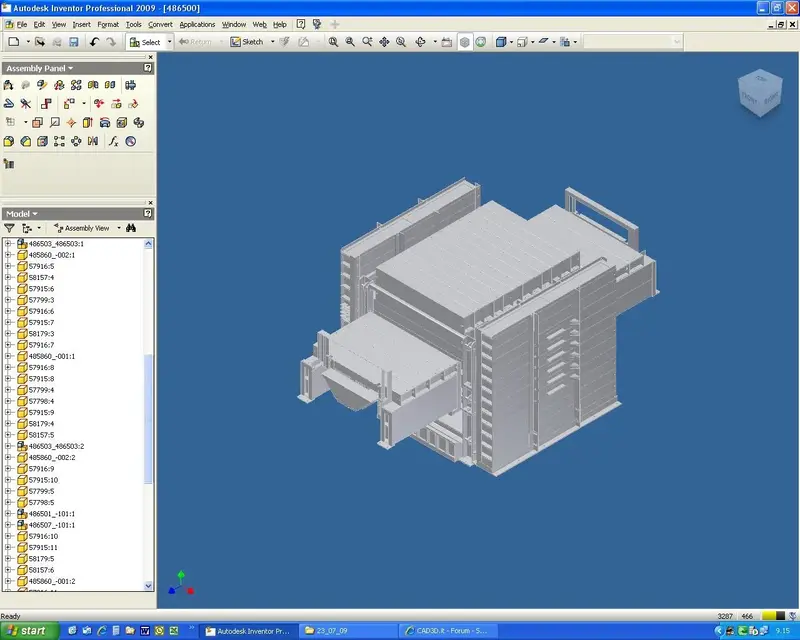800x640 pixels.
Task: Activate the Rotate orbit tool
Action: click(420, 42)
